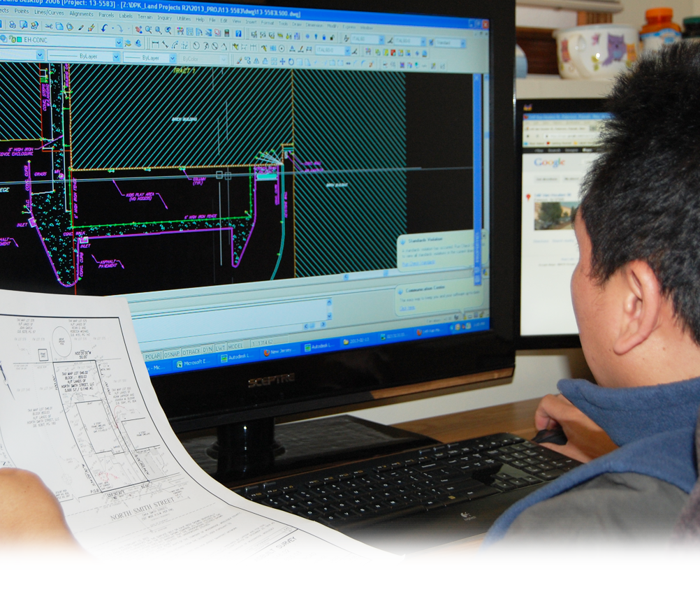Open the DesignCenter icon

(190, 31)
